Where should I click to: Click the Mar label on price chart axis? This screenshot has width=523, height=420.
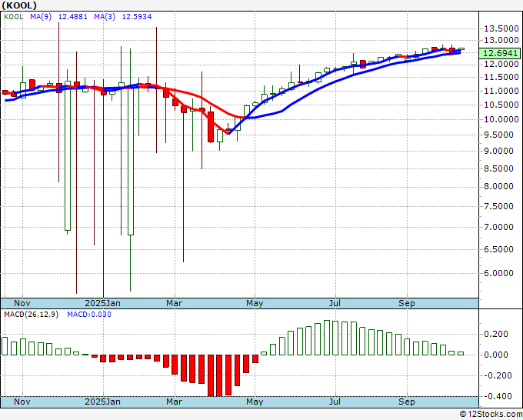tap(175, 303)
